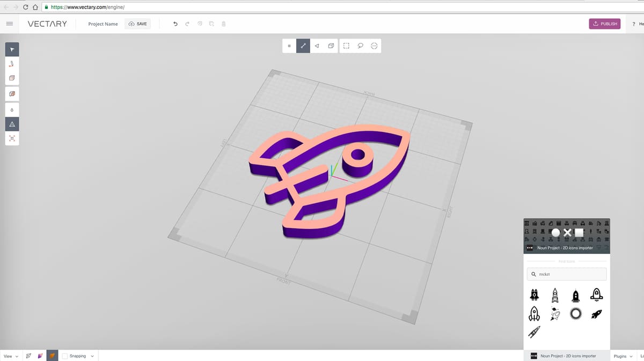Select the rectangle marquee selection tool

pos(346,46)
